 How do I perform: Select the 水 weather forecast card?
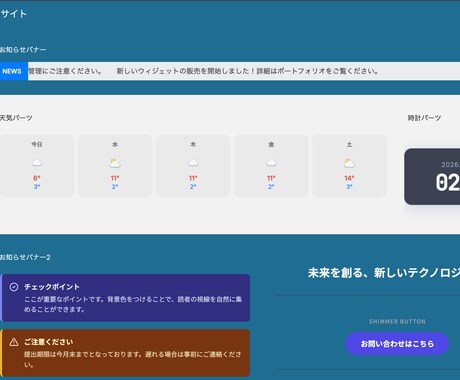click(115, 165)
